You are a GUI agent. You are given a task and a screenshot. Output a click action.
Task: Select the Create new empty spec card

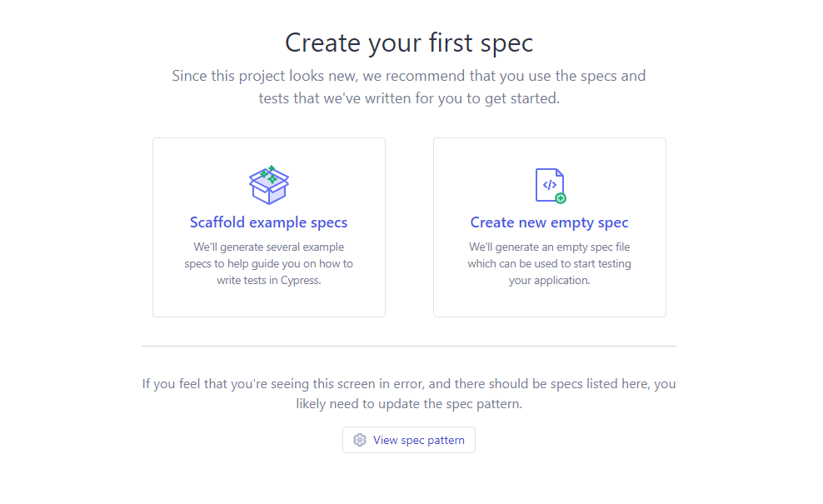[x=549, y=227]
